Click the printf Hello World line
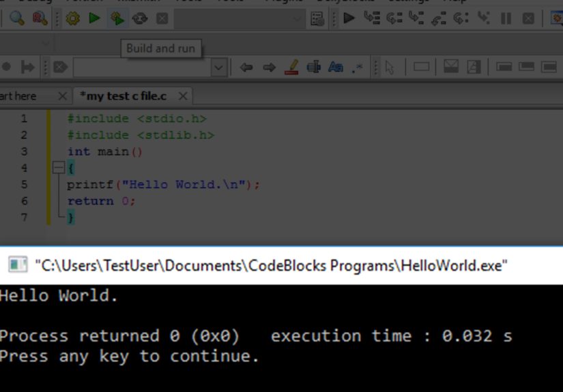Viewport: 563px width, 392px height. click(x=163, y=185)
